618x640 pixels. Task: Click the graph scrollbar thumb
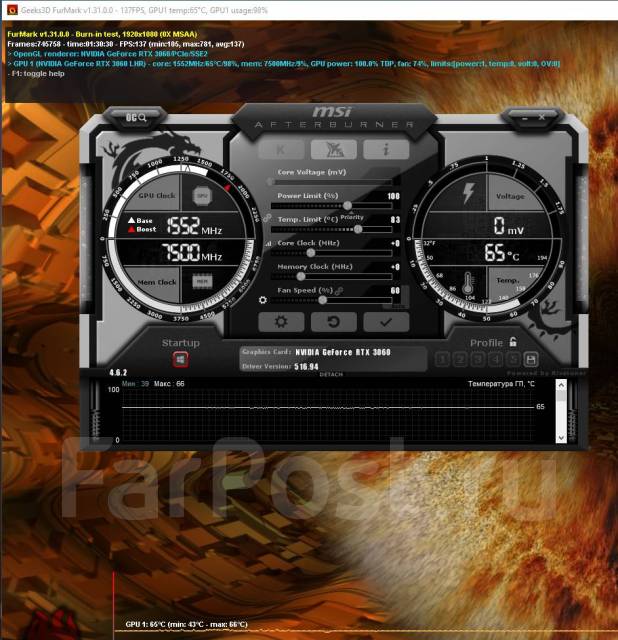[561, 396]
